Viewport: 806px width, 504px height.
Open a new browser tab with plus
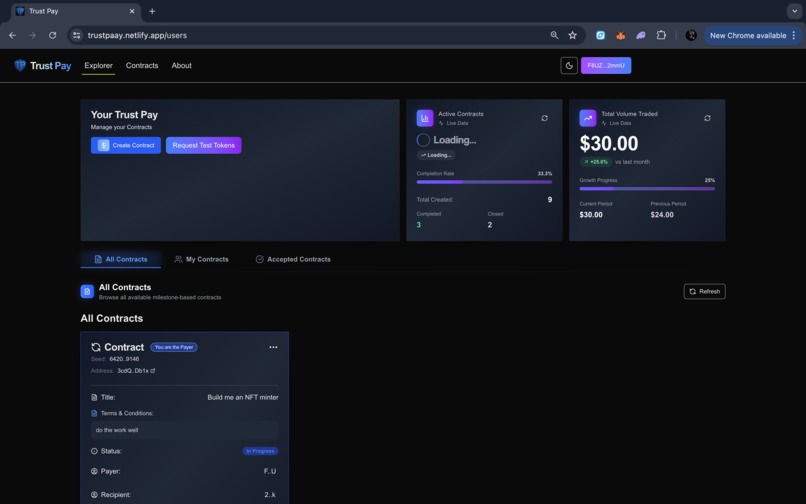pos(152,11)
